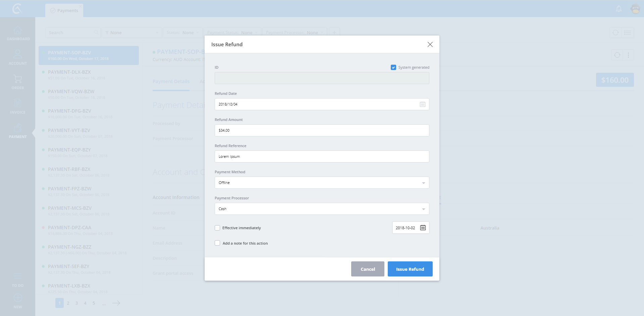Click the Refund Amount input field

322,130
